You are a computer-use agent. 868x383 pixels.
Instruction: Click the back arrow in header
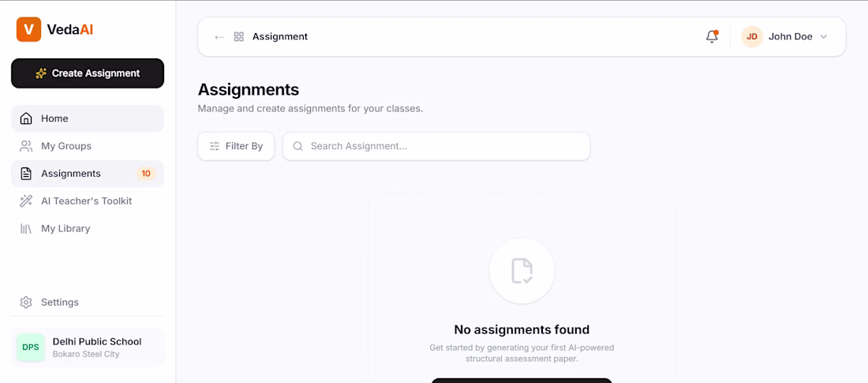[x=219, y=37]
